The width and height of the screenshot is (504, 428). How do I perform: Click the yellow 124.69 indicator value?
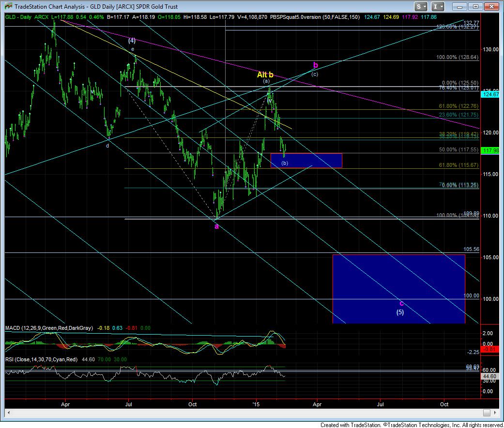click(391, 17)
